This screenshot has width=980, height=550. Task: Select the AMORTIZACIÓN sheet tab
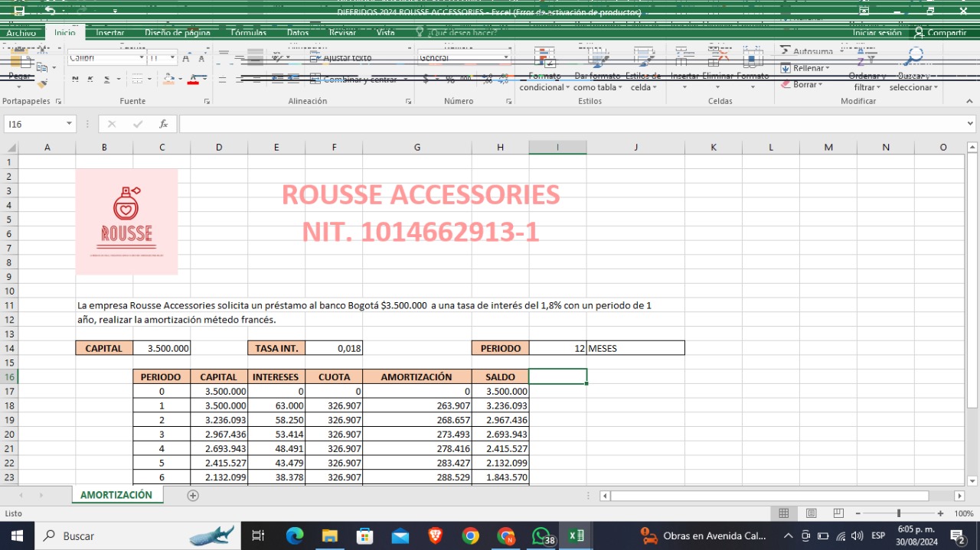pos(116,495)
